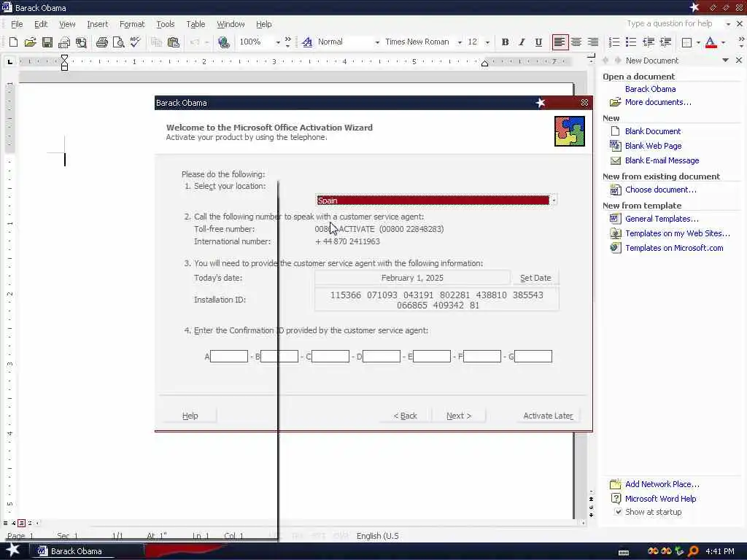Open Styles and Formatting icon

(307, 42)
